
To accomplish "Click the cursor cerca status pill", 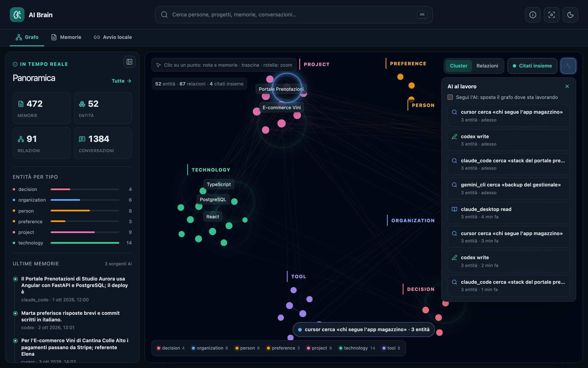I will click(x=364, y=329).
